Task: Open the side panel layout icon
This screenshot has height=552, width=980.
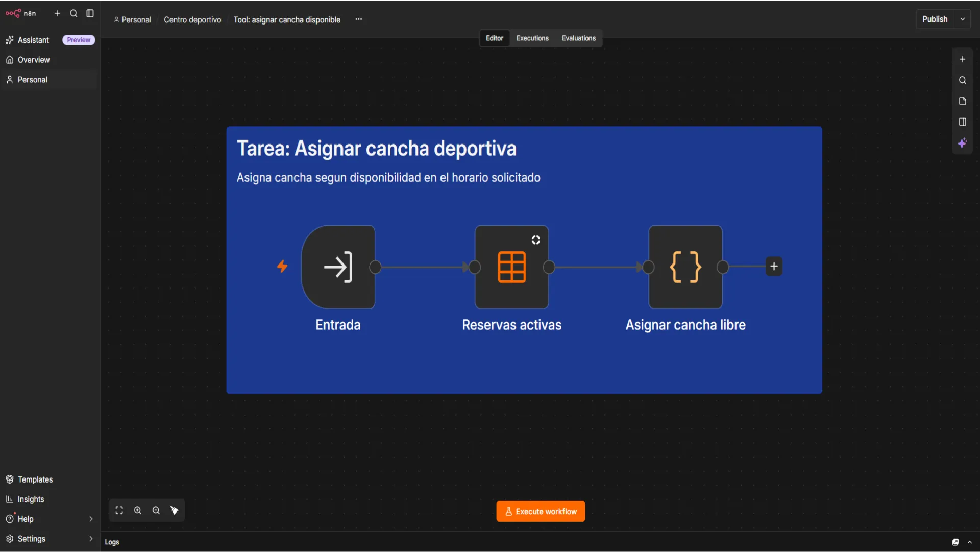Action: 963,122
